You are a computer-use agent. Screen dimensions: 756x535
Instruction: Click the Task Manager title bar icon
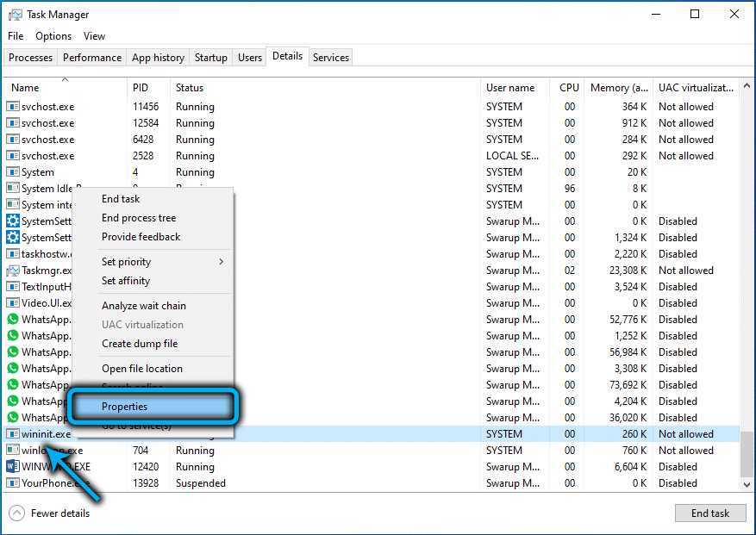point(14,15)
